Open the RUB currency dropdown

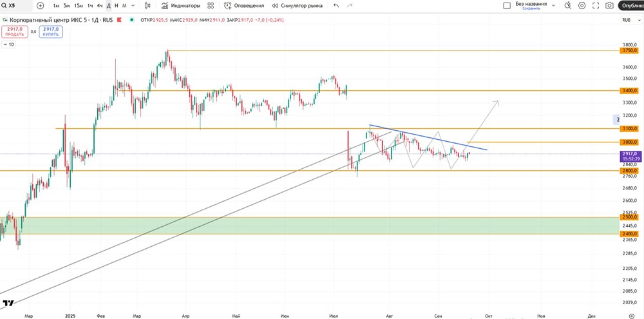(x=627, y=20)
